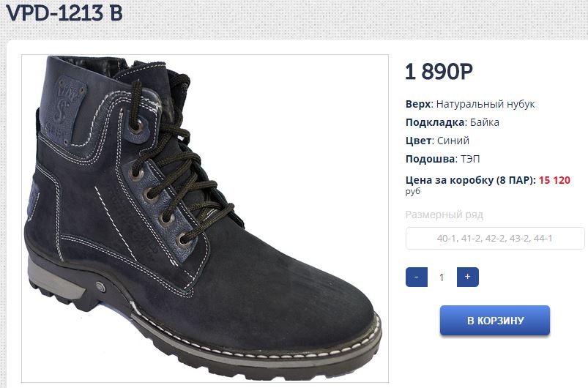Add the boots to cart with В КОРЗИНУ

point(495,321)
